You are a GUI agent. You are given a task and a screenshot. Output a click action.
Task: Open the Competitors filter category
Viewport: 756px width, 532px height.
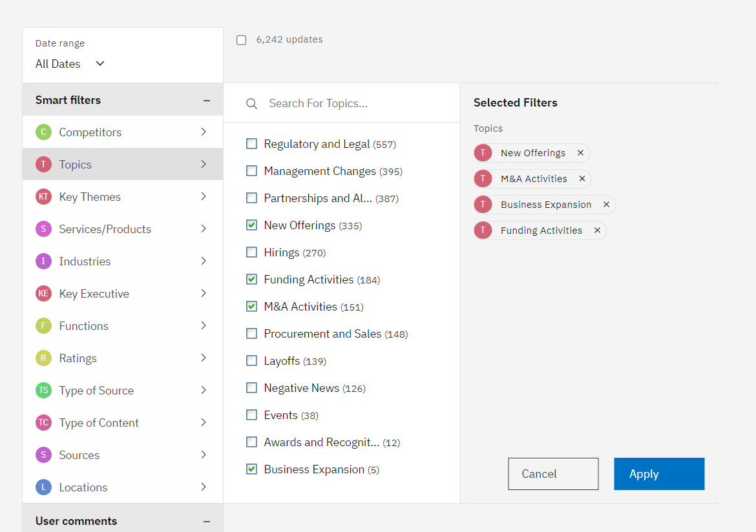[x=123, y=132]
